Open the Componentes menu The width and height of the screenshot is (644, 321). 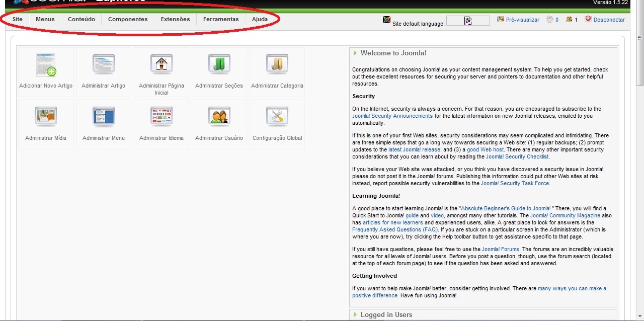pos(128,19)
